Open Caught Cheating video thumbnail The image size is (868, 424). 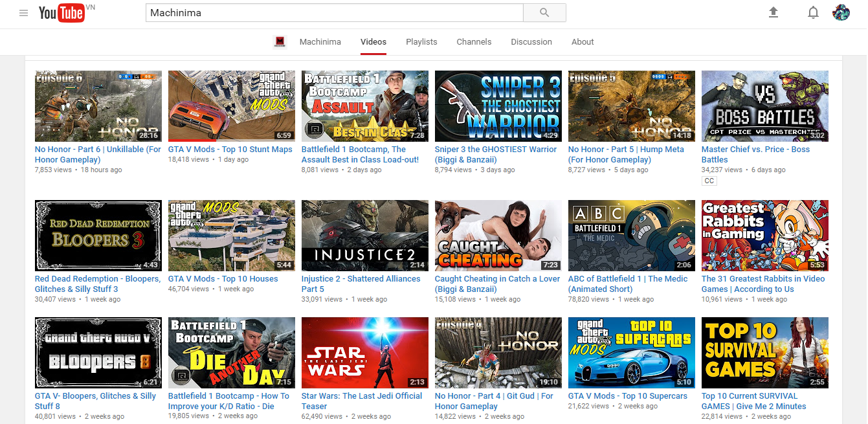click(x=498, y=236)
